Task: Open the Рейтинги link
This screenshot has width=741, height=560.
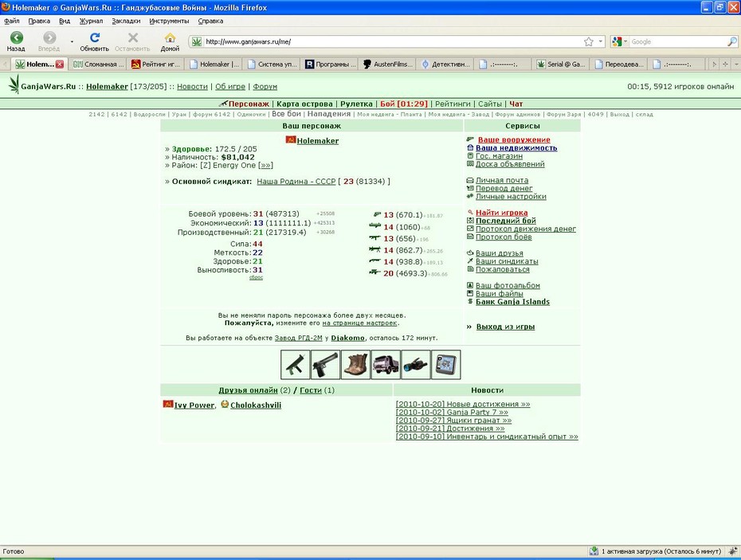Action: point(453,104)
